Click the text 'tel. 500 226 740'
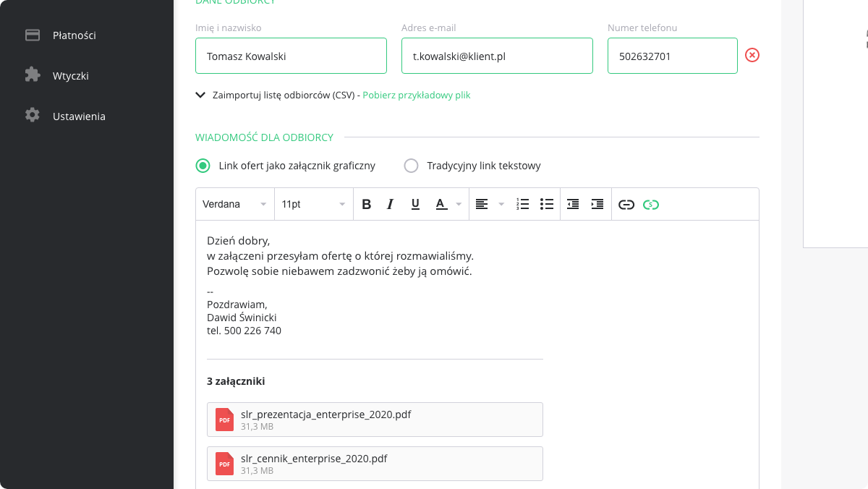Image resolution: width=868 pixels, height=489 pixels. coord(244,331)
